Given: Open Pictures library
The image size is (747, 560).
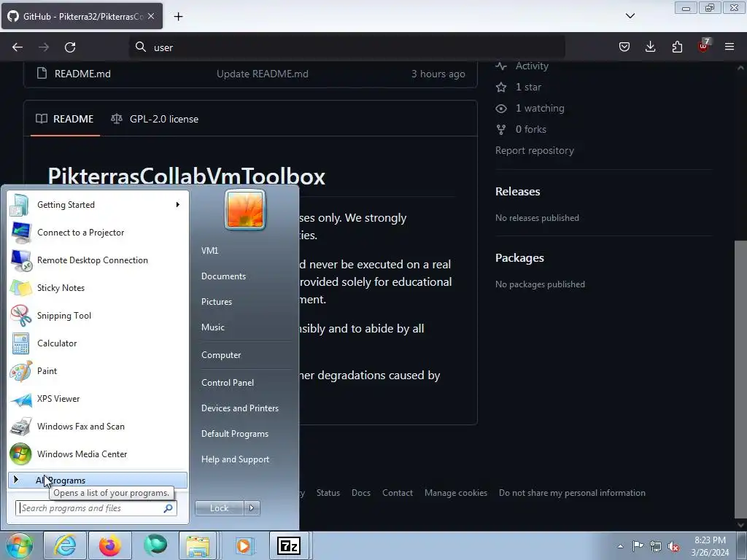Looking at the screenshot, I should click(x=216, y=302).
